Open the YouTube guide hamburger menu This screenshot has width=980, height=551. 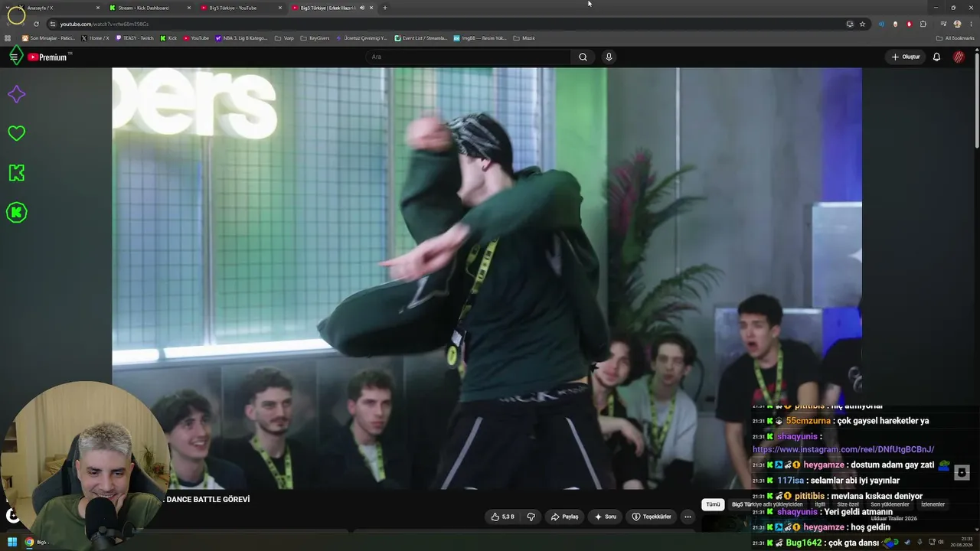(x=14, y=57)
